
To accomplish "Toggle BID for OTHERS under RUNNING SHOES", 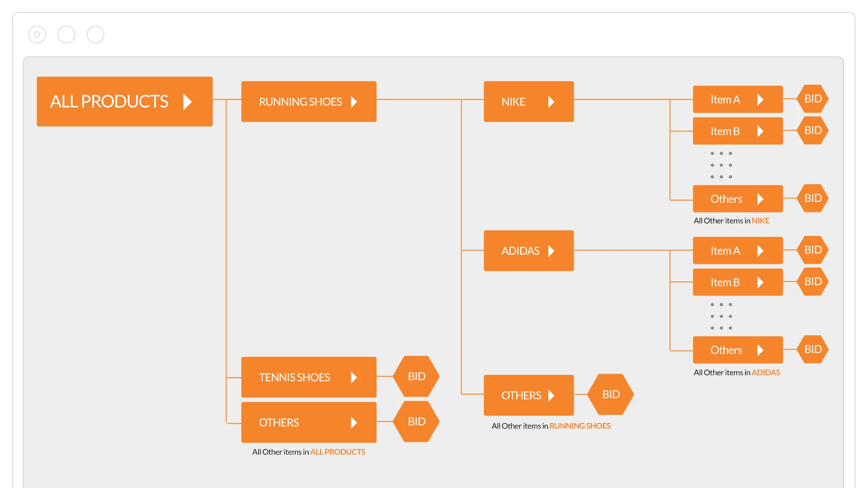I will [x=611, y=394].
